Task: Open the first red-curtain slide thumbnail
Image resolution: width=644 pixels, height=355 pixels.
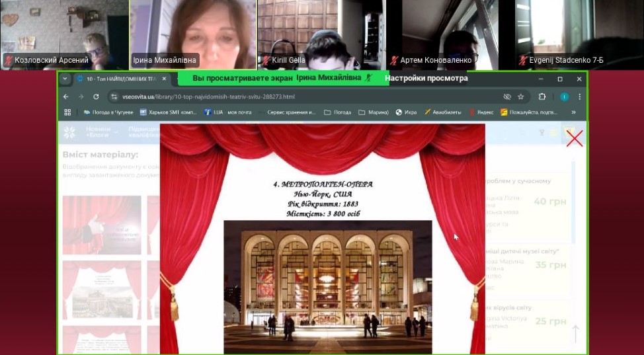Action: click(x=102, y=225)
